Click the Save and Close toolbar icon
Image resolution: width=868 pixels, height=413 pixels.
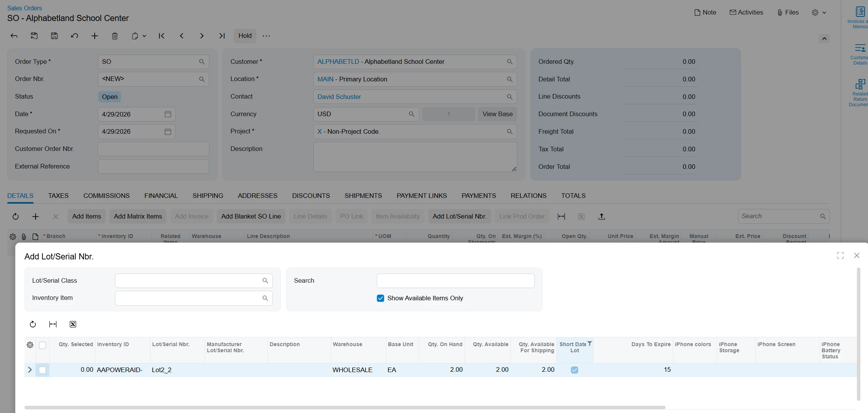coord(34,36)
